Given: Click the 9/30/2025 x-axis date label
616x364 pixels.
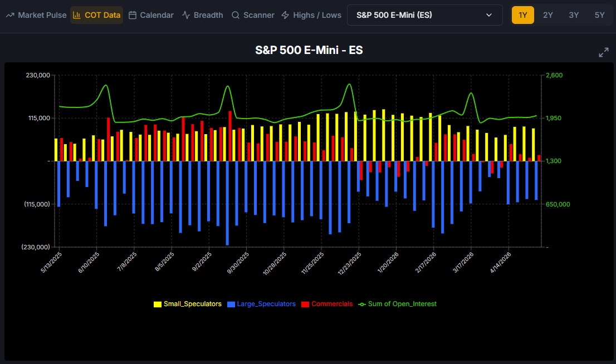Looking at the screenshot, I should 238,263.
